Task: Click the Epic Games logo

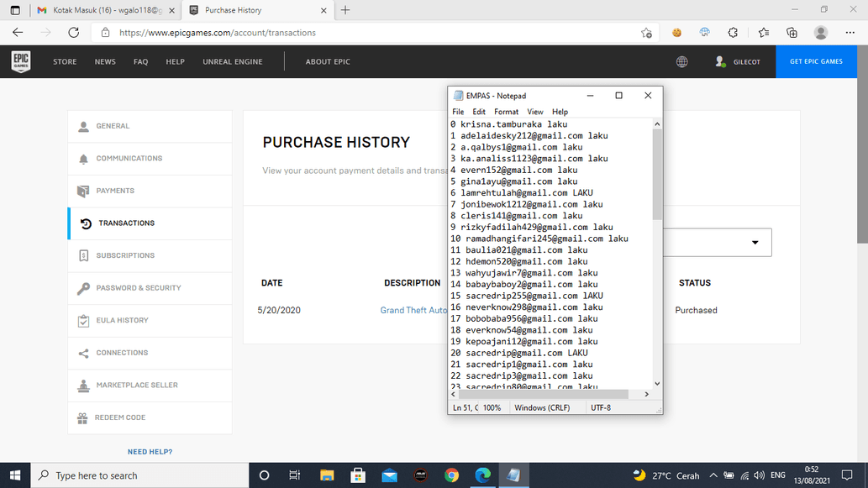Action: click(x=21, y=61)
